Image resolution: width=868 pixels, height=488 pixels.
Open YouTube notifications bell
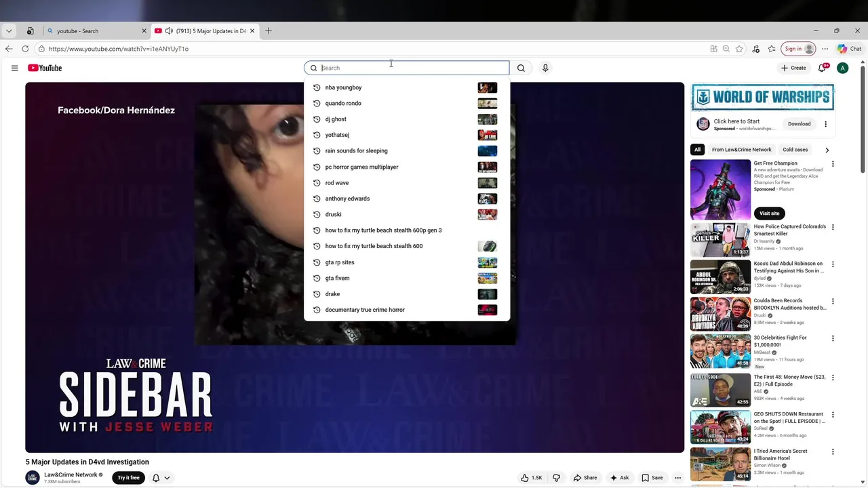pos(823,68)
